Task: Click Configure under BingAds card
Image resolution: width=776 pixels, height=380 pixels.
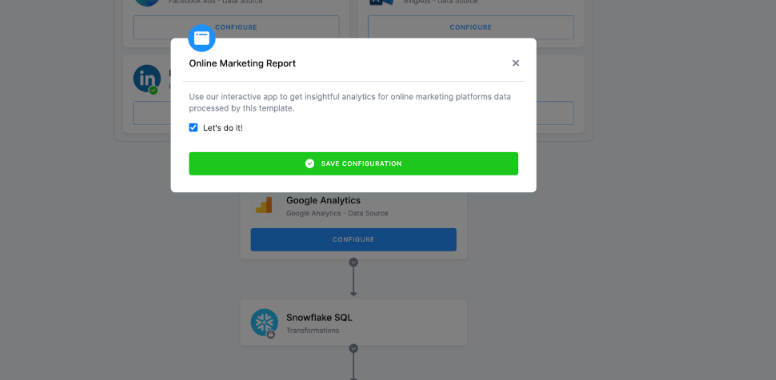Action: click(x=471, y=27)
